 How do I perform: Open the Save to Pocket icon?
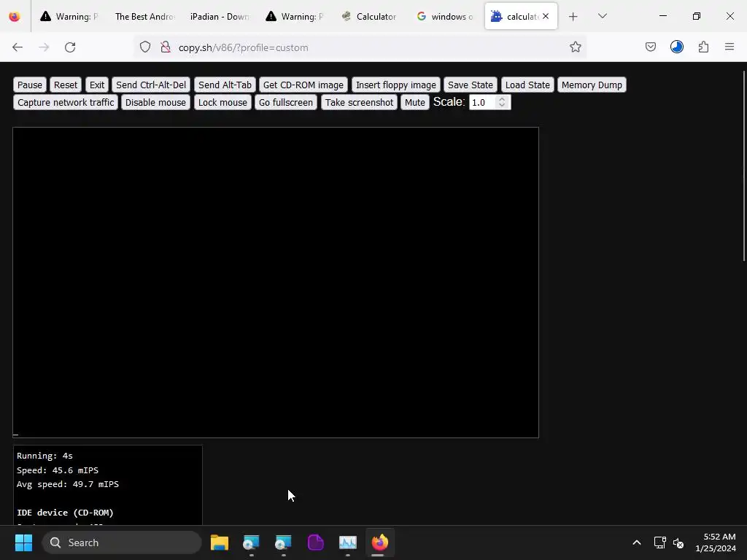click(x=651, y=47)
